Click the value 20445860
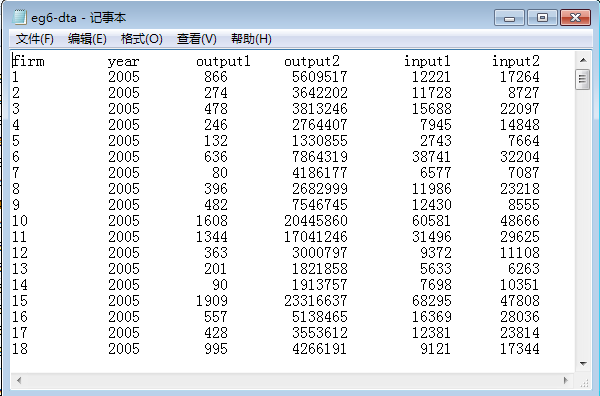 click(x=316, y=221)
